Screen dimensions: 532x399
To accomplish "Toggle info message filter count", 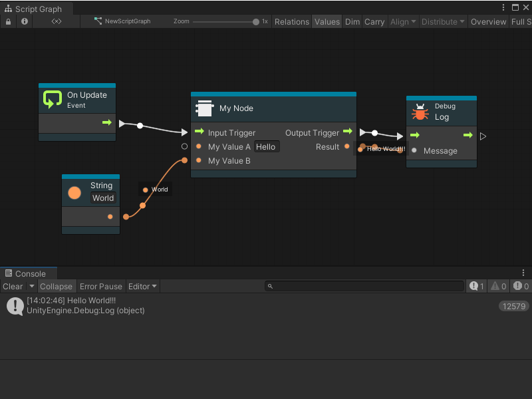I will tap(477, 287).
